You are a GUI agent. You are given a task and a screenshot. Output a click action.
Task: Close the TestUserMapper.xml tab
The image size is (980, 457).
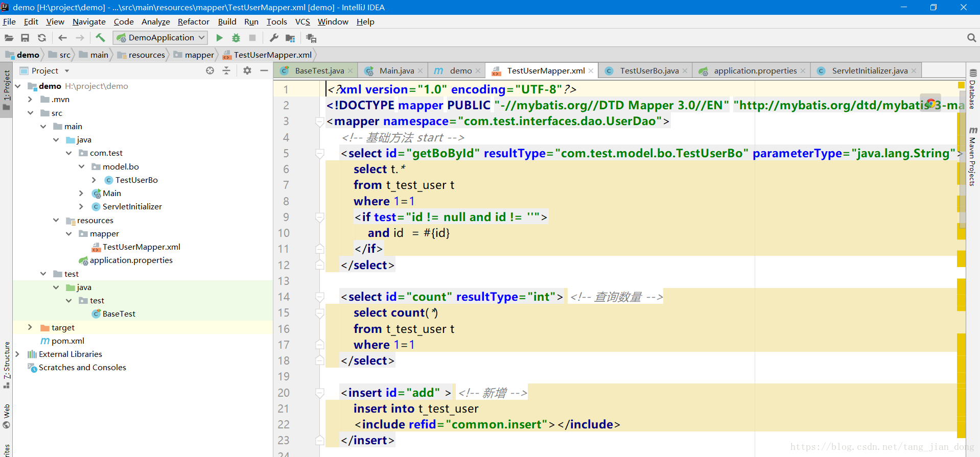click(591, 71)
